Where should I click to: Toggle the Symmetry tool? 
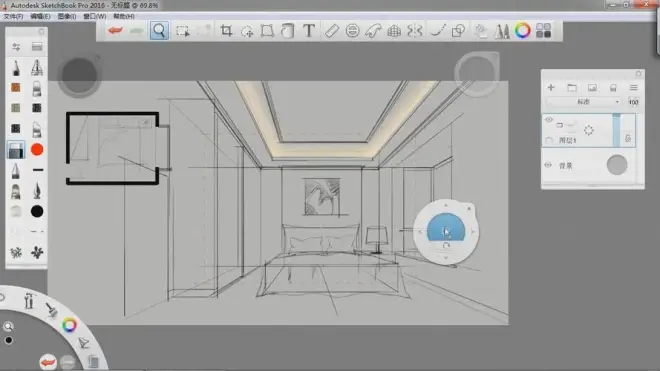[x=415, y=31]
